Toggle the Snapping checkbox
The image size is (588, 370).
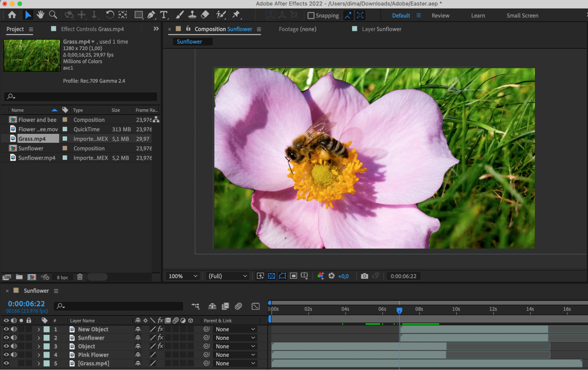click(x=311, y=16)
